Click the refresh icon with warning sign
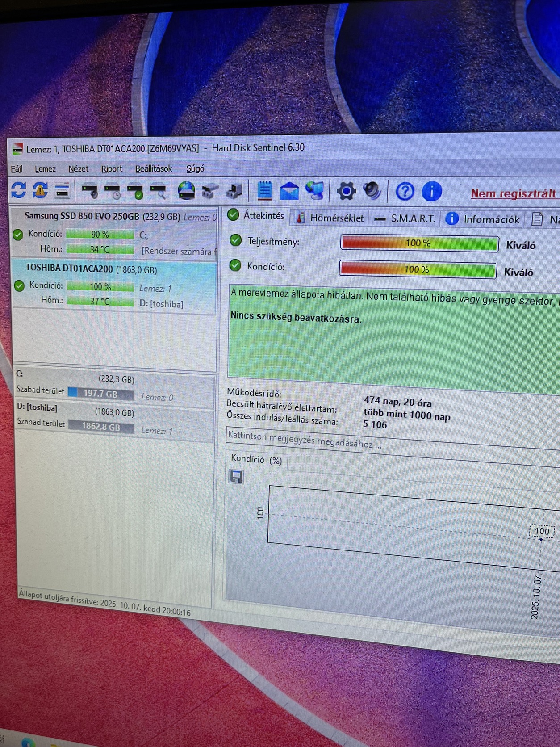This screenshot has width=560, height=747. (x=40, y=190)
